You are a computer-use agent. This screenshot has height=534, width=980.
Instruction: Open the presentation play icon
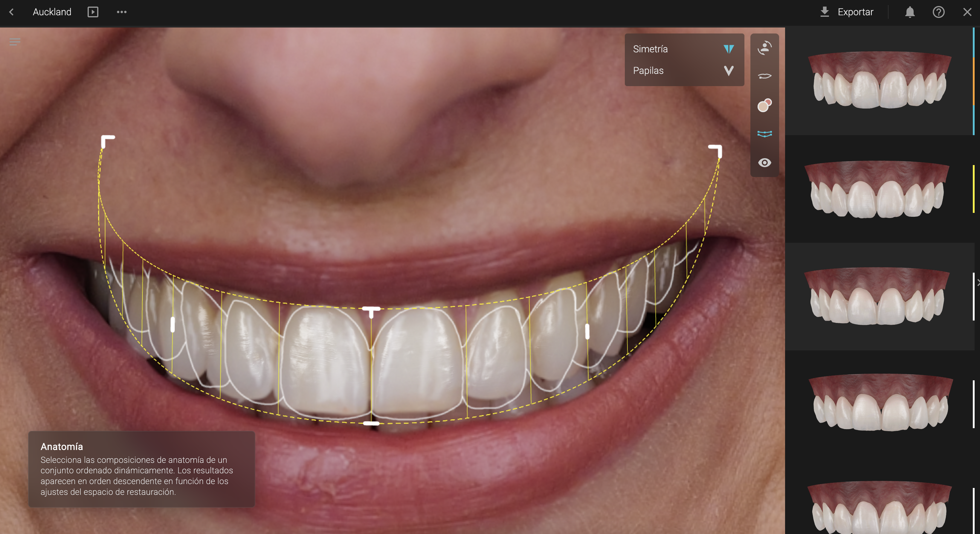pos(93,12)
